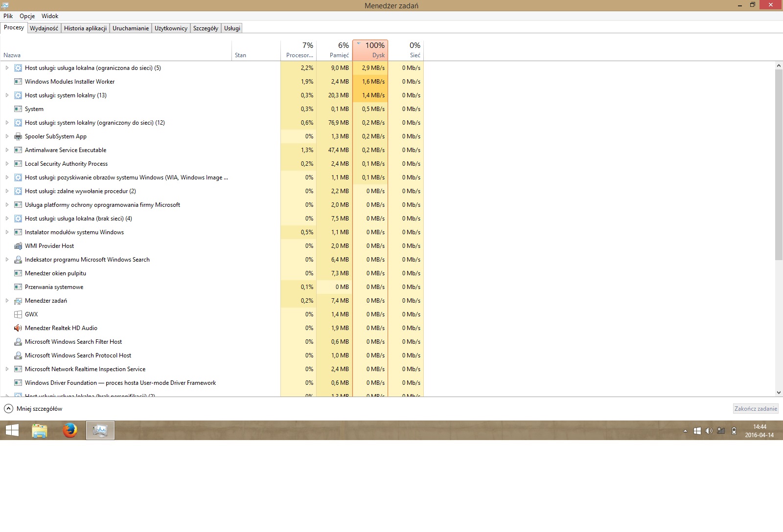Click the gear icon of Host usługi: system lokalny (13)

click(18, 95)
